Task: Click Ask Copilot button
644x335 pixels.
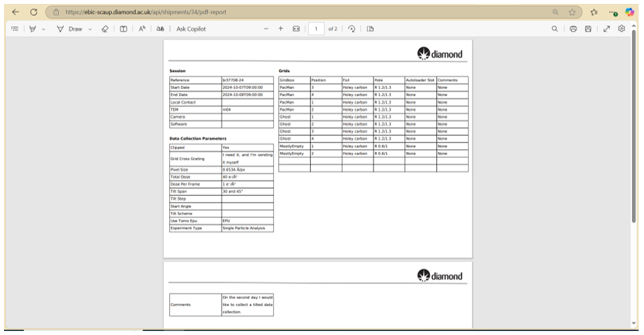Action: (x=191, y=29)
